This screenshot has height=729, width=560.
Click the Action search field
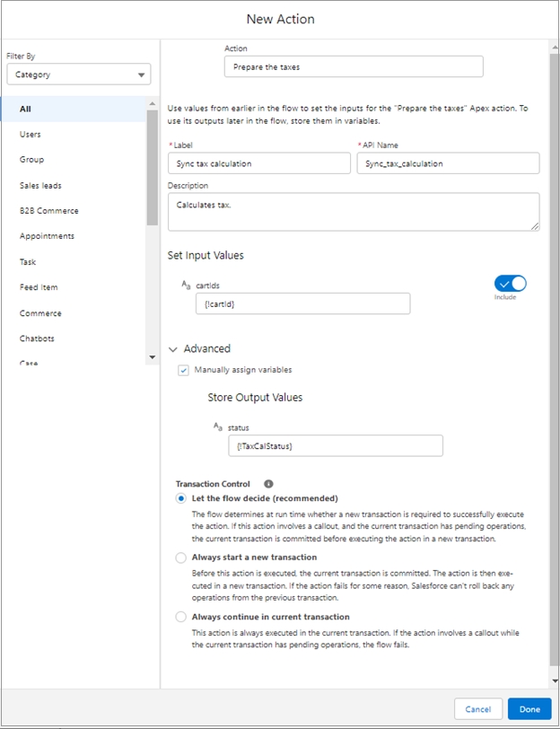click(353, 66)
